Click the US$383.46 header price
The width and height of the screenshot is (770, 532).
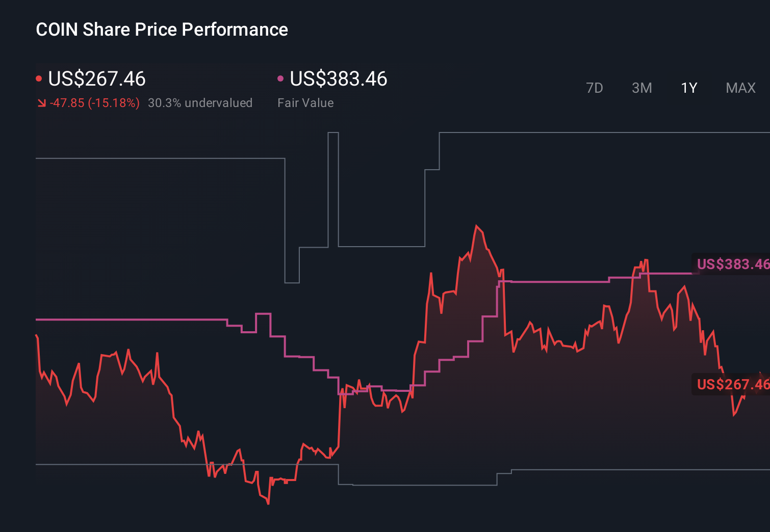(338, 79)
